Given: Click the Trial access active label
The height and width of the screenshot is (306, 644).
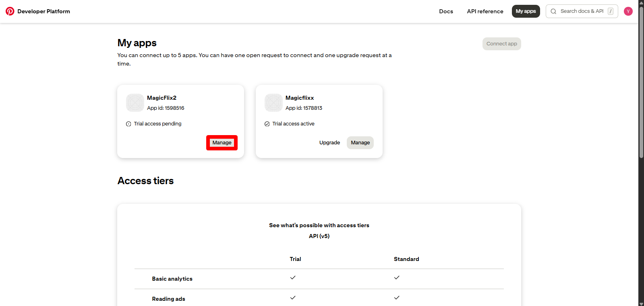Looking at the screenshot, I should [293, 124].
